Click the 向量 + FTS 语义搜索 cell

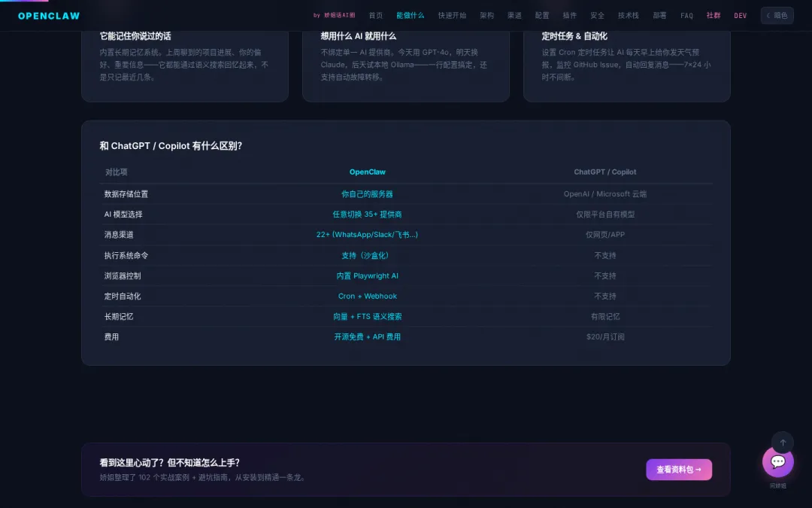(x=367, y=317)
